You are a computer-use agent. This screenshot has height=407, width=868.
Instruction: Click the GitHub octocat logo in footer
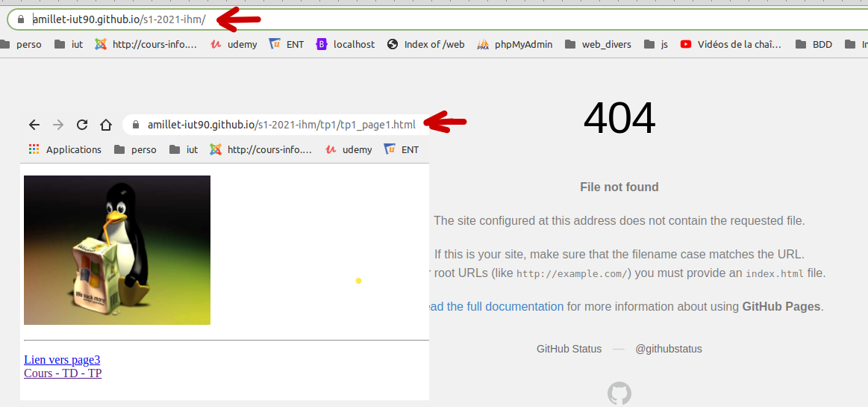(619, 394)
